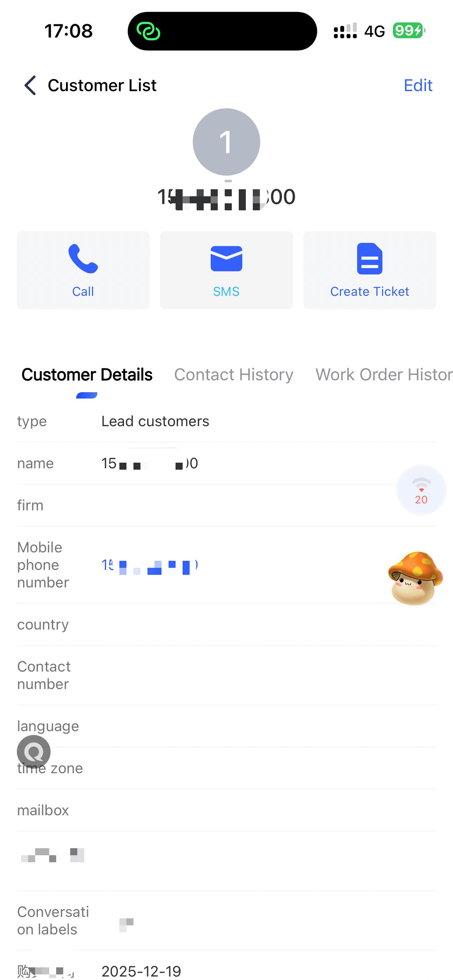453x980 pixels.
Task: Tap the green link icon in Dynamic Island
Action: coord(148,31)
